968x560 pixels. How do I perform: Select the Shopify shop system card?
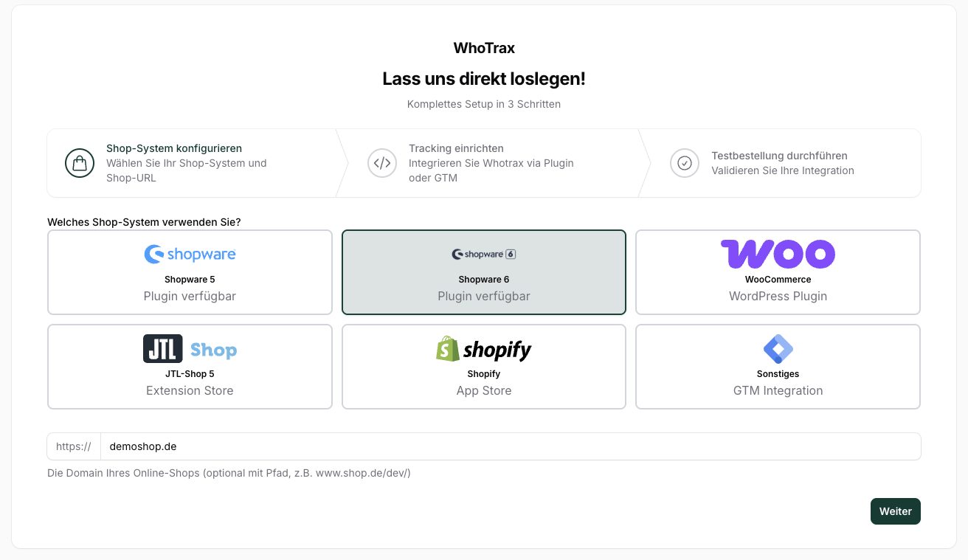click(x=483, y=367)
